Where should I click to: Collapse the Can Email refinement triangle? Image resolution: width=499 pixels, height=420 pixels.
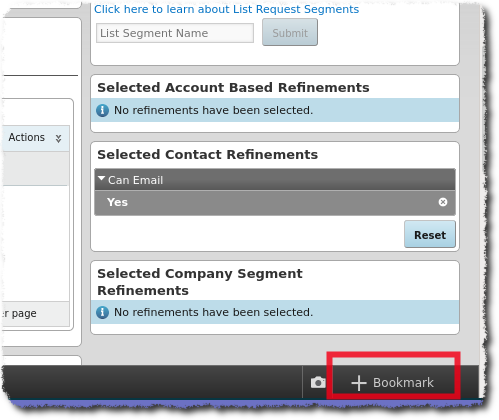coord(101,179)
